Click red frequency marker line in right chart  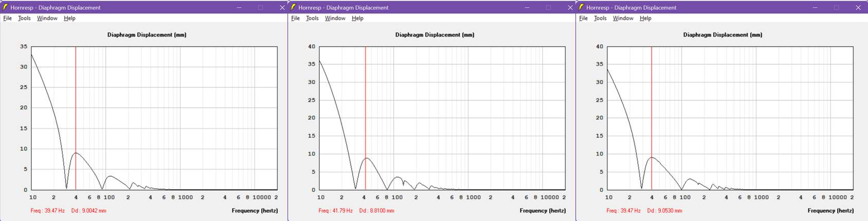tap(652, 118)
